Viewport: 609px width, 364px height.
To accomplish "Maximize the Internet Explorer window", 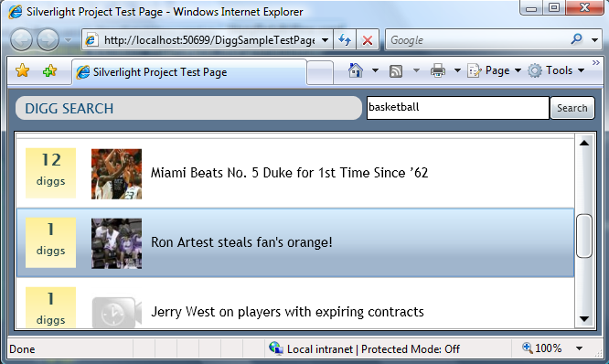I will tap(554, 7).
